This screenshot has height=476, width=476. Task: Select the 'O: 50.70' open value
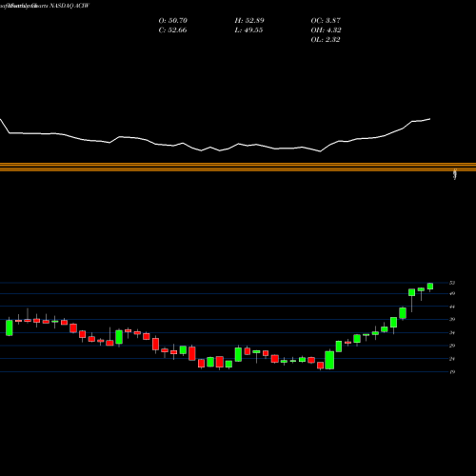pos(173,21)
